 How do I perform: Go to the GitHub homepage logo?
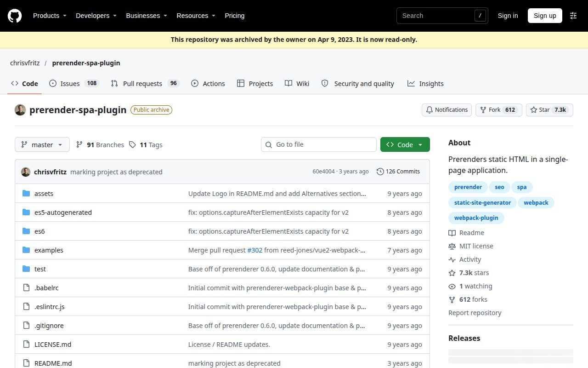(15, 16)
